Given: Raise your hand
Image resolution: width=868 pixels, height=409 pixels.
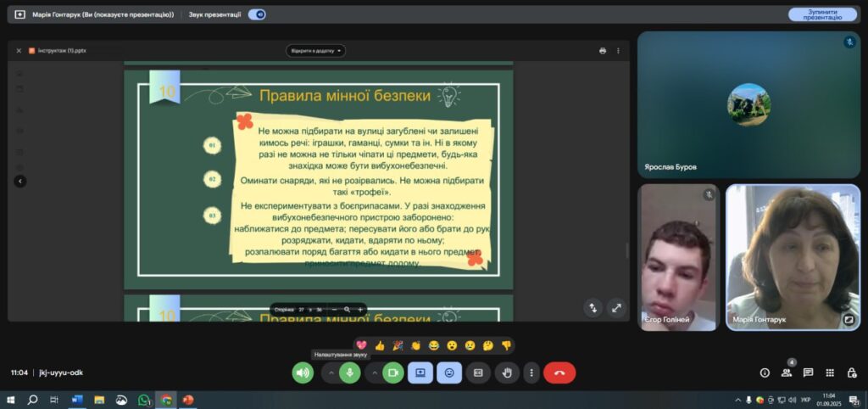Looking at the screenshot, I should pyautogui.click(x=507, y=373).
